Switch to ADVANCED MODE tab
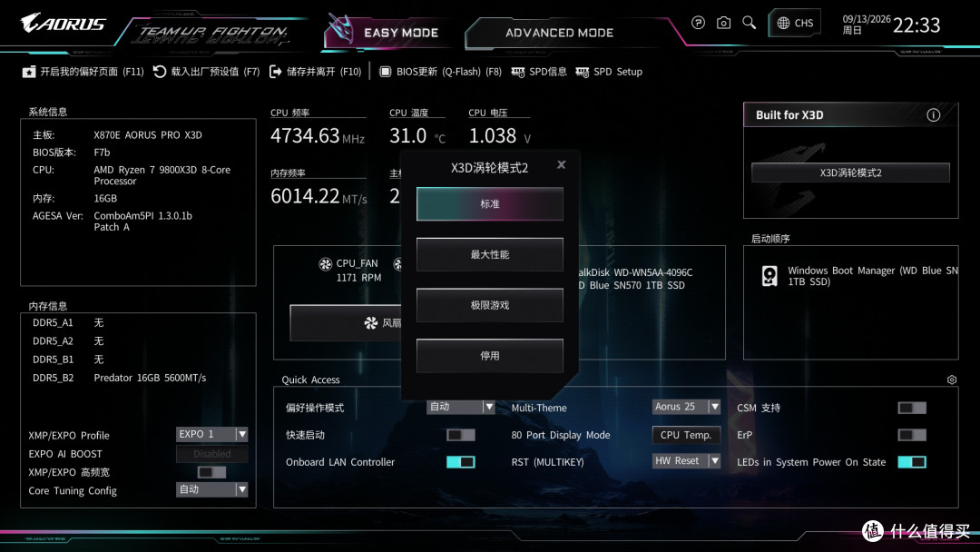The image size is (980, 552). pos(559,33)
